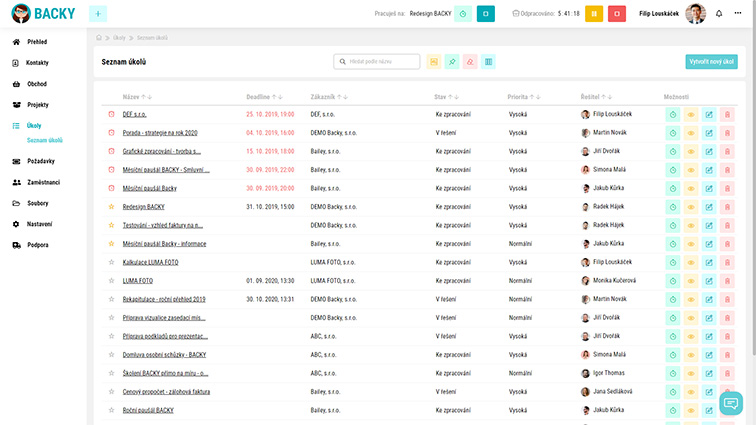Start timer for the DEF s.r.o. task row

click(673, 114)
